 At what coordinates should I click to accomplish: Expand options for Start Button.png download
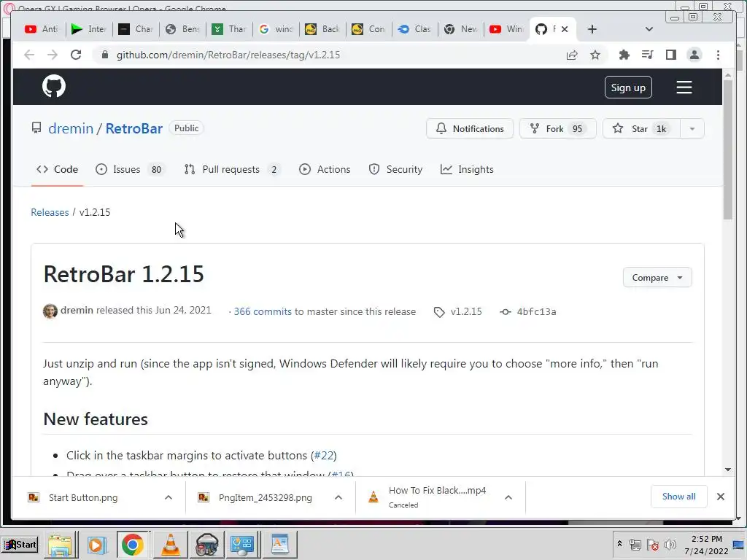pos(169,497)
